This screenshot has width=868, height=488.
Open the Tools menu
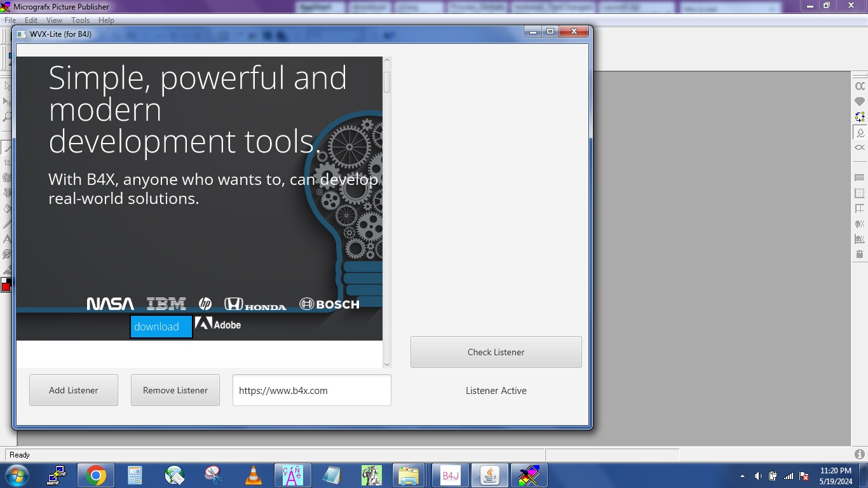[81, 20]
